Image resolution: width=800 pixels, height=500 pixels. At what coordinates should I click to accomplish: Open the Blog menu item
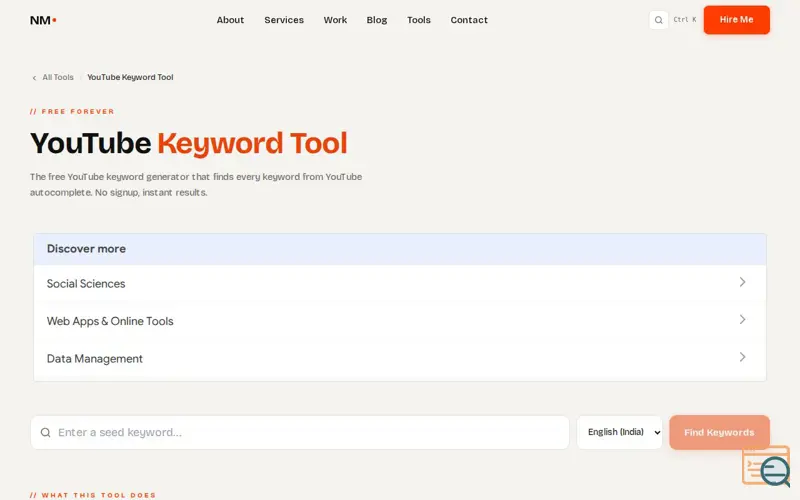[377, 20]
